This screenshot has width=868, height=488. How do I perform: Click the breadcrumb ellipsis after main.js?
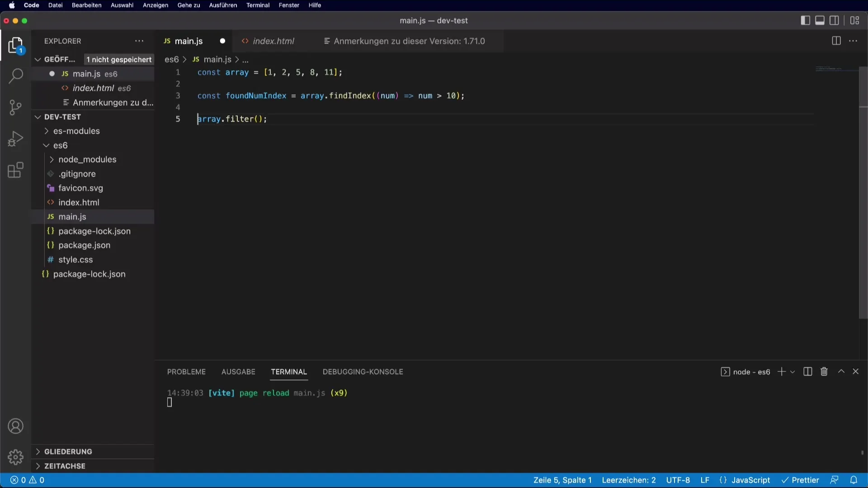click(245, 60)
